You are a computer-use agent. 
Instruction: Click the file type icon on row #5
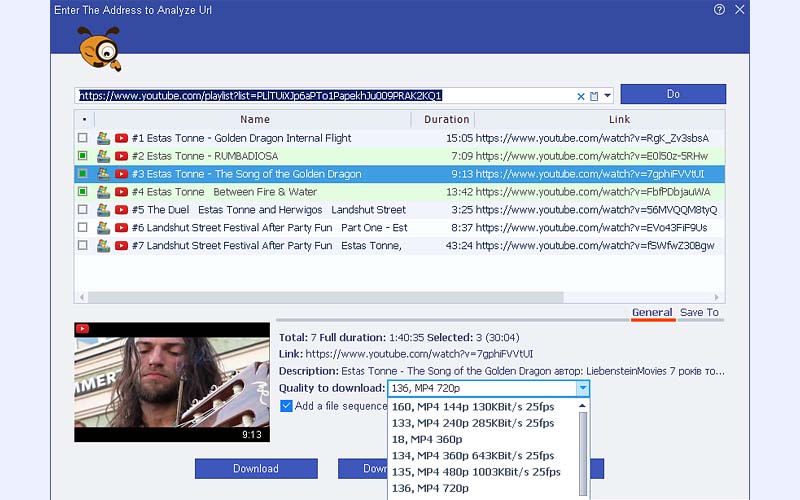(104, 210)
